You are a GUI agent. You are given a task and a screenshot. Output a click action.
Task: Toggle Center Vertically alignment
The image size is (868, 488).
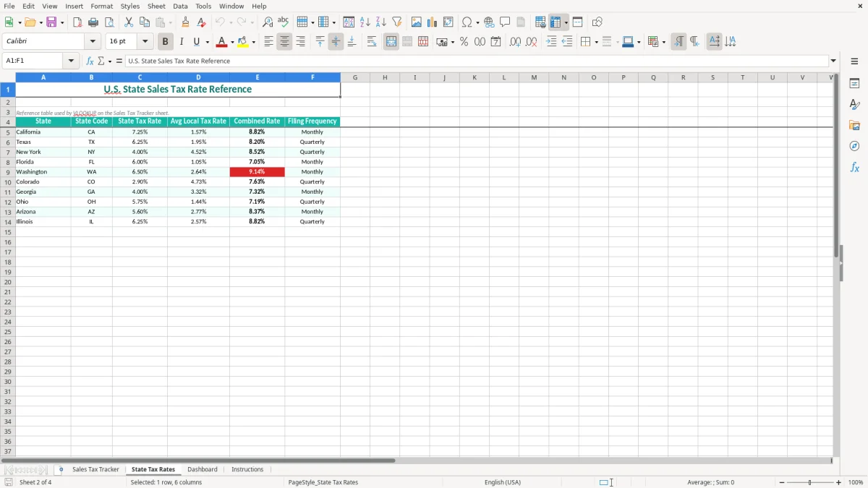pyautogui.click(x=336, y=42)
